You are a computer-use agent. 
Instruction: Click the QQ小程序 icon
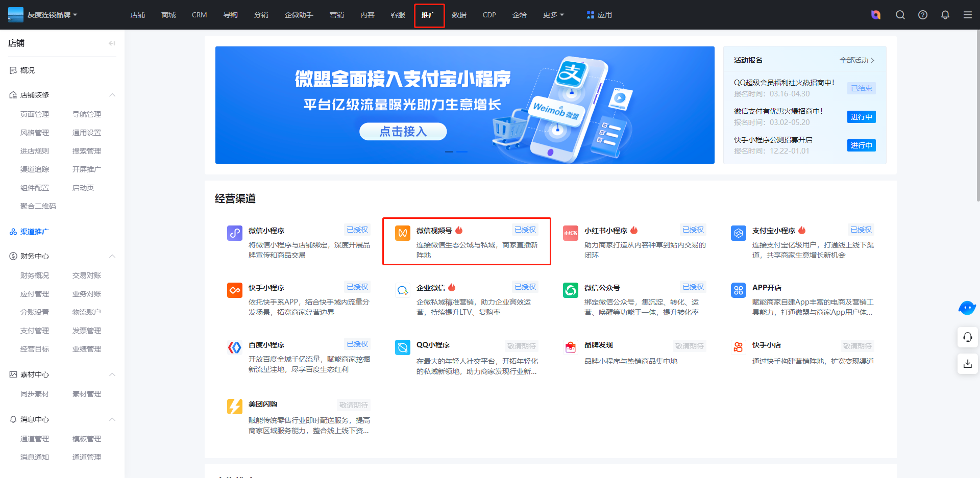(x=403, y=347)
